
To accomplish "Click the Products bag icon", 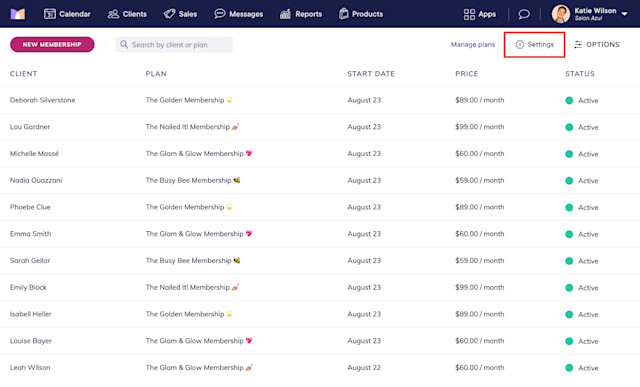I will click(344, 14).
